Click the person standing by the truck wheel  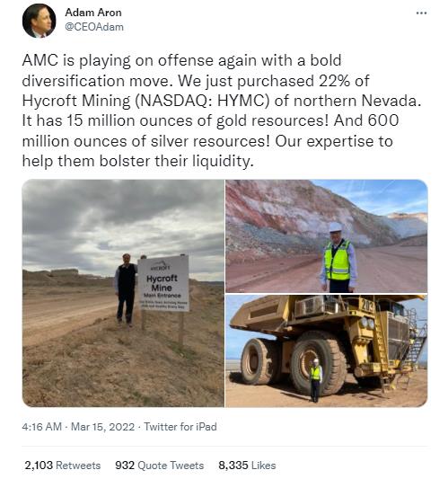[315, 380]
